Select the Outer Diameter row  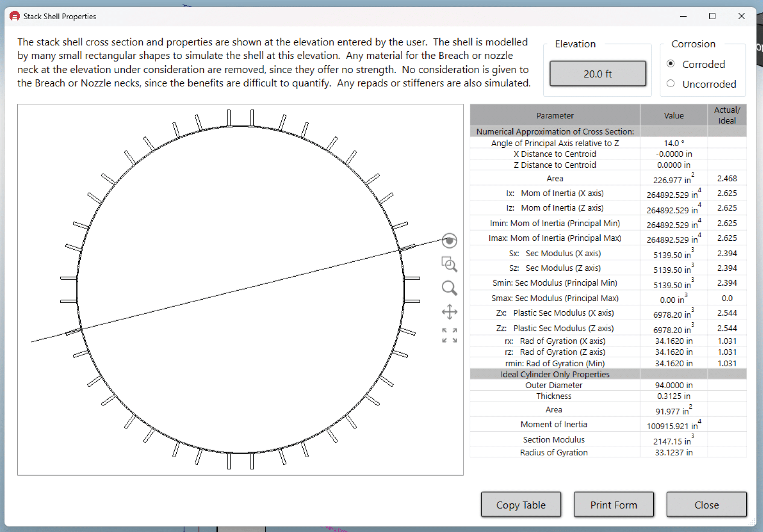pyautogui.click(x=554, y=385)
